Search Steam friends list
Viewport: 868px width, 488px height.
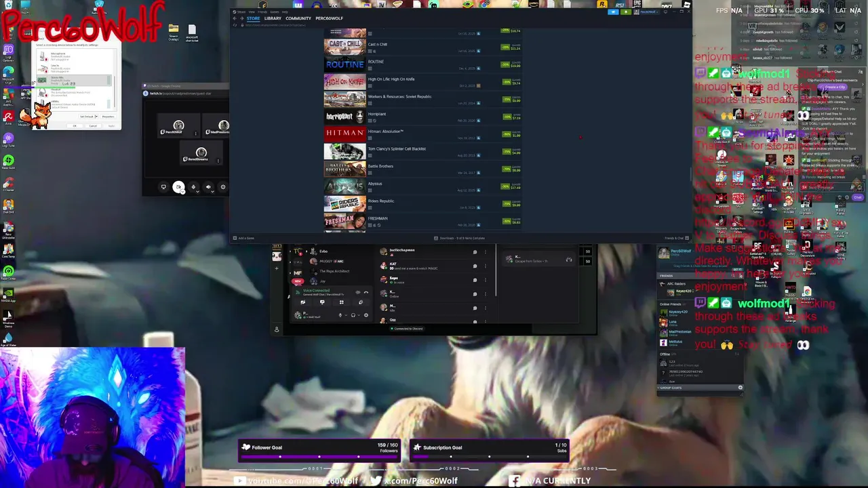coord(734,276)
